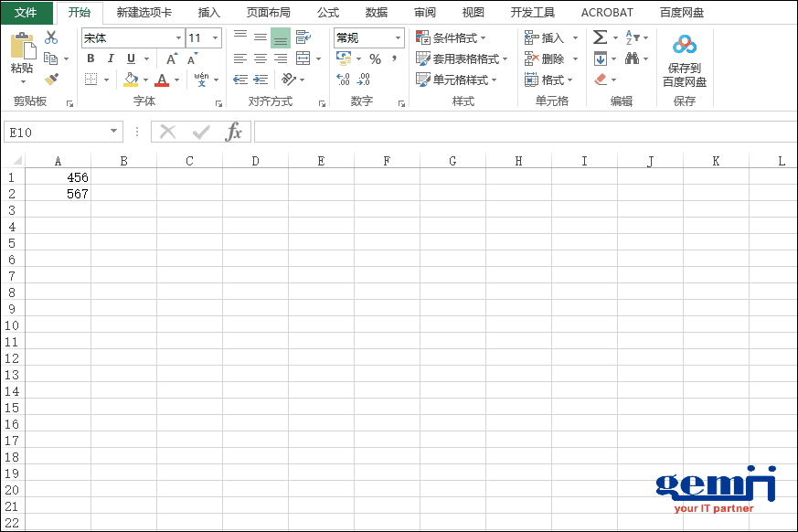The width and height of the screenshot is (798, 532).
Task: Open the 文件 menu
Action: pyautogui.click(x=26, y=12)
